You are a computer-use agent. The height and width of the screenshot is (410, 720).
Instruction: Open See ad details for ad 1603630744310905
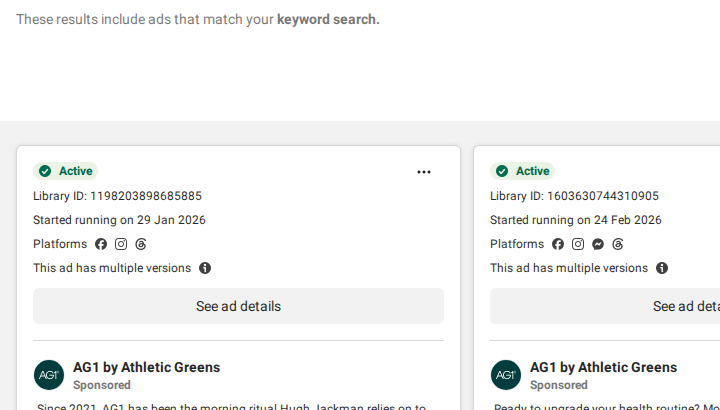coord(605,306)
